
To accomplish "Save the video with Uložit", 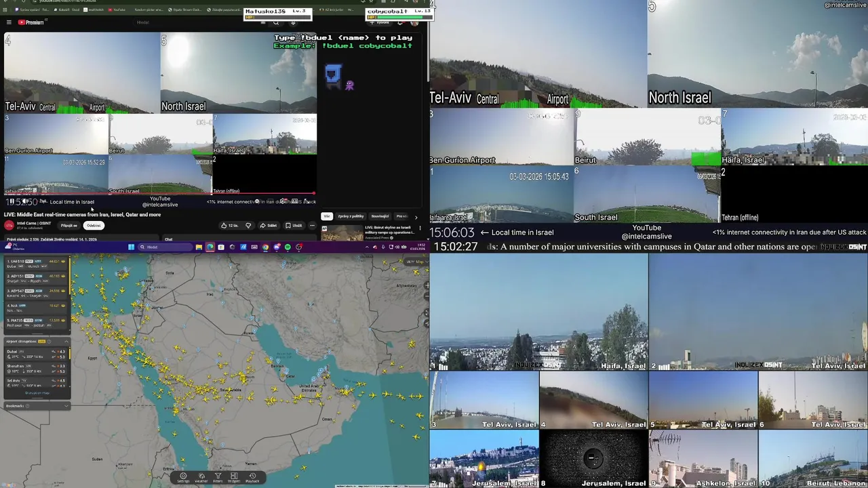I will click(x=294, y=225).
